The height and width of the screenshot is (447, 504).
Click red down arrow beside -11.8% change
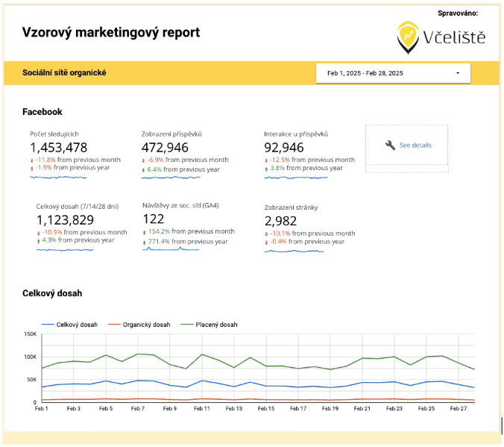(x=32, y=160)
